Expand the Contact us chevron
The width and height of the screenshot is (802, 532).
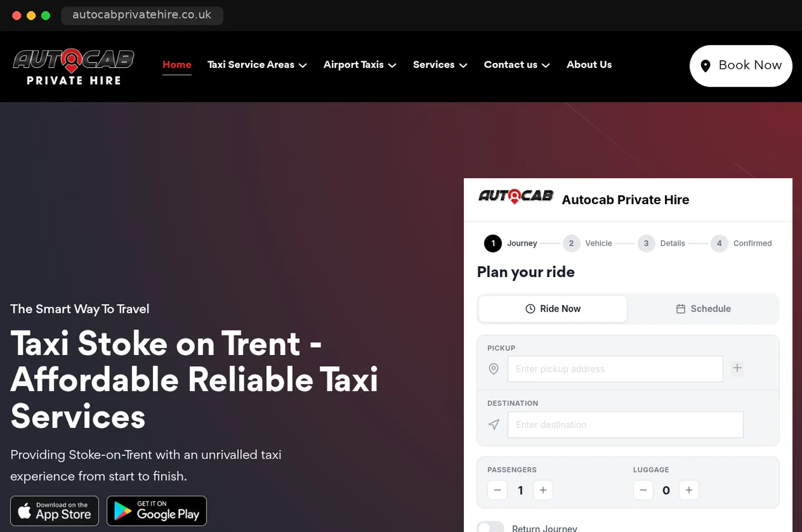click(546, 65)
